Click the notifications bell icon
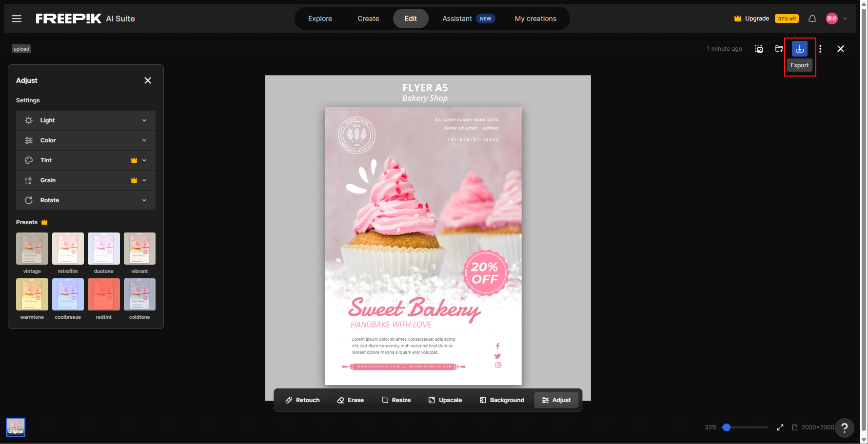 pyautogui.click(x=812, y=19)
